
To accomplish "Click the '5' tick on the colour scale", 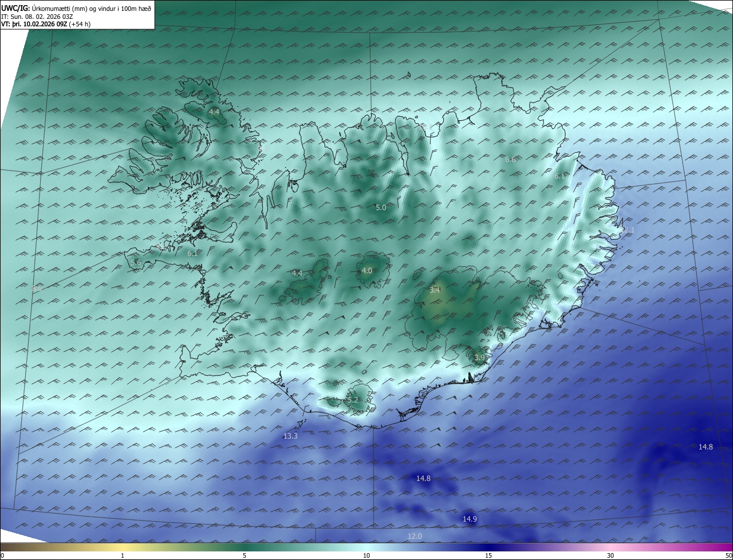I will click(x=245, y=555).
